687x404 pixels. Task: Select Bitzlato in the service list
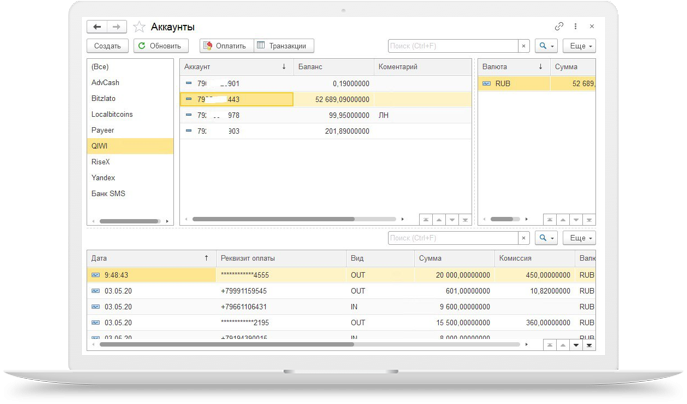tap(130, 98)
